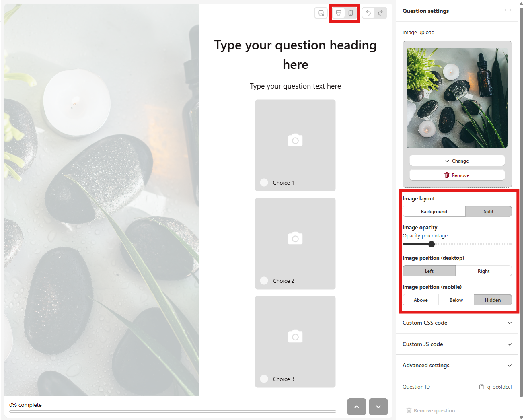Select the Choice 2 radio button
Image resolution: width=524 pixels, height=420 pixels.
click(264, 280)
